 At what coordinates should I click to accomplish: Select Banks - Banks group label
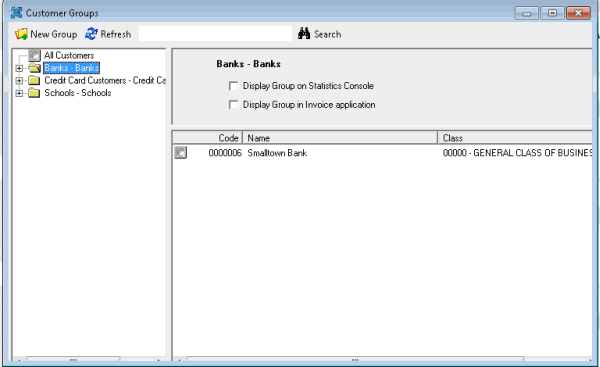(x=72, y=68)
